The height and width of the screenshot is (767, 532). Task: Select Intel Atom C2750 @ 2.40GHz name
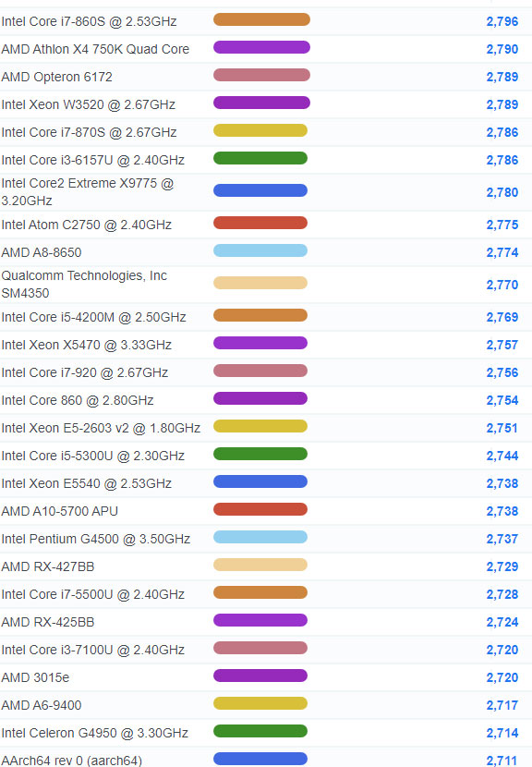coord(87,225)
